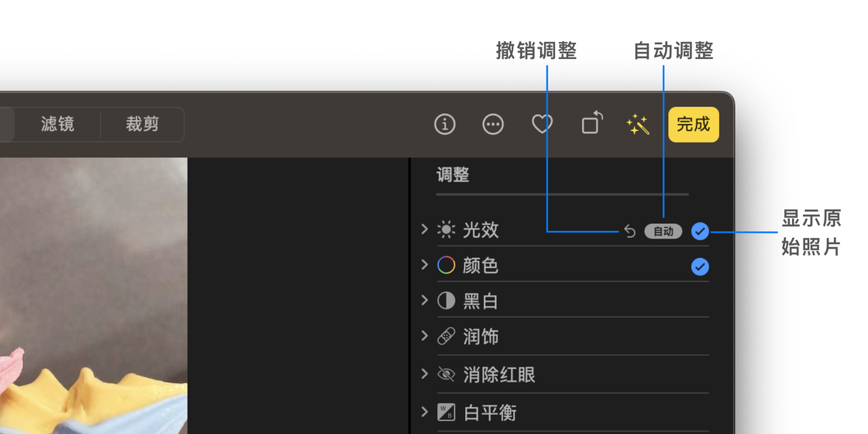
Task: Expand the 黑白 section
Action: coord(425,301)
